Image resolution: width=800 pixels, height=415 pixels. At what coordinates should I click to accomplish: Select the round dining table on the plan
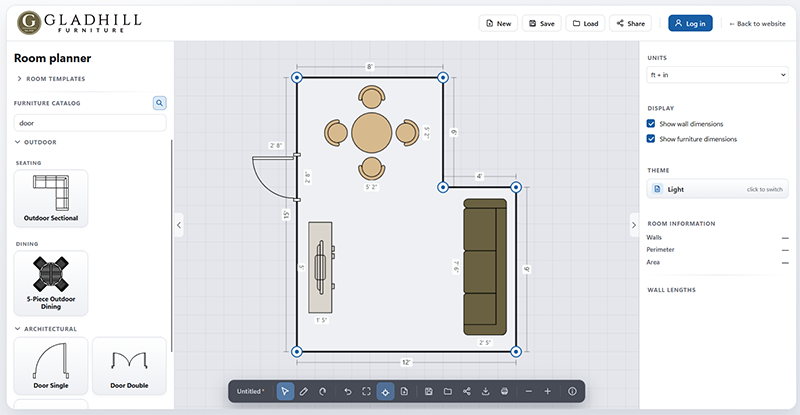click(x=372, y=133)
